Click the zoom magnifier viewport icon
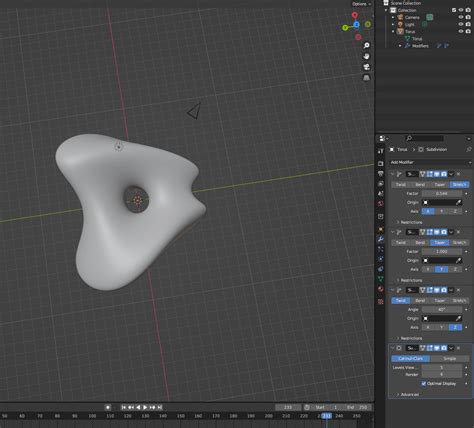 tap(366, 45)
